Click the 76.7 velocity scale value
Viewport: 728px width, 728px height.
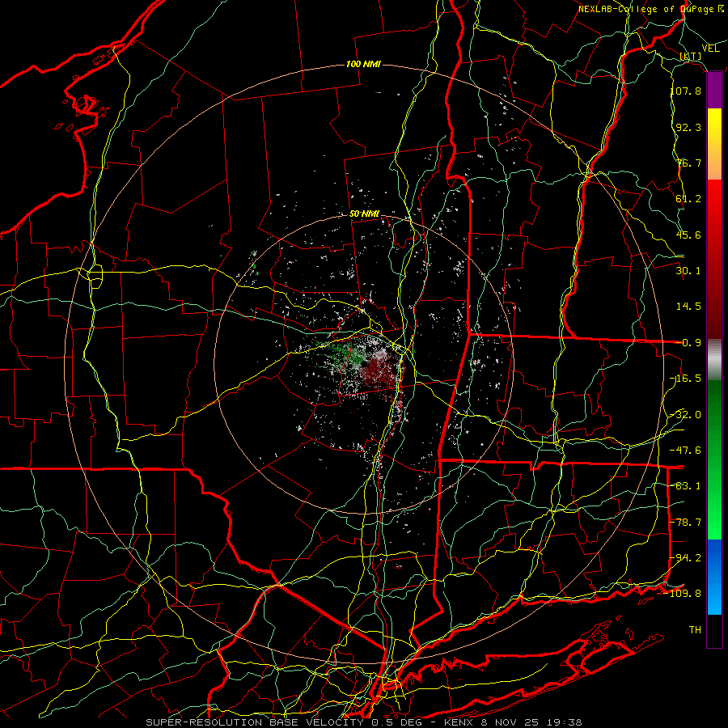[688, 163]
